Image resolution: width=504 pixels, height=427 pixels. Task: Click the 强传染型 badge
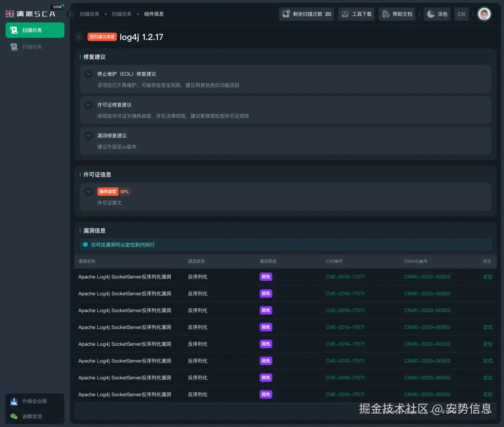(x=108, y=192)
